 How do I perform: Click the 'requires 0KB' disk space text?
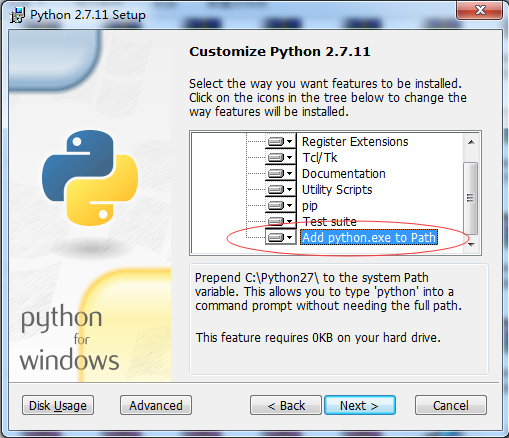[x=318, y=338]
